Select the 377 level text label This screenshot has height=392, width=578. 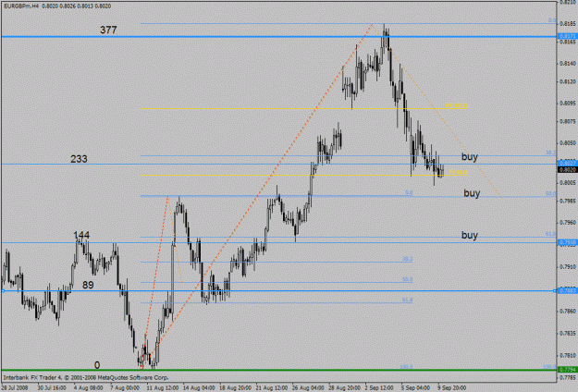[x=108, y=30]
